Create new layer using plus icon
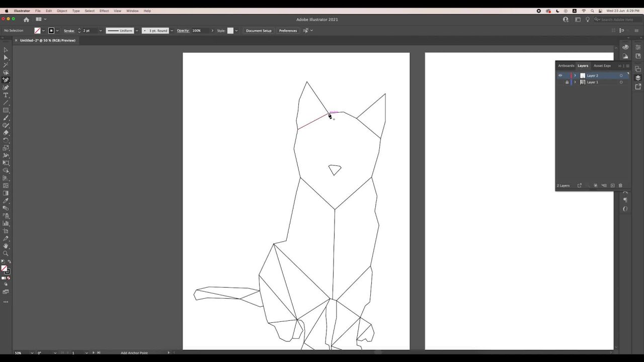This screenshot has height=362, width=644. (x=612, y=186)
